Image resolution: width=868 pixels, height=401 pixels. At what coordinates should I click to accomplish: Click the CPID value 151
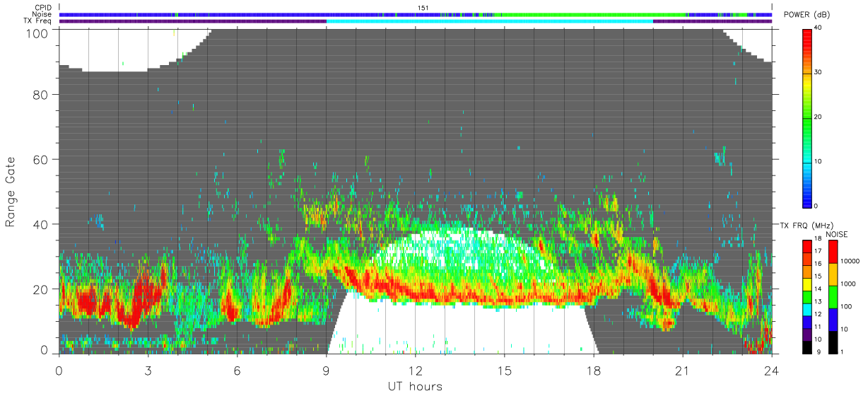tap(423, 8)
